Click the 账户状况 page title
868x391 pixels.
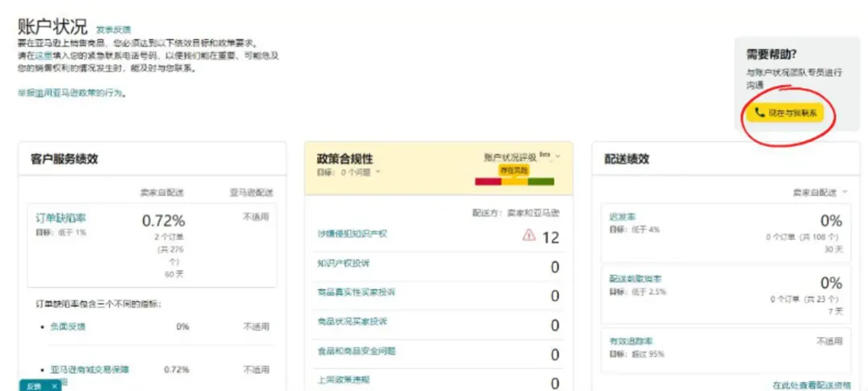point(52,26)
